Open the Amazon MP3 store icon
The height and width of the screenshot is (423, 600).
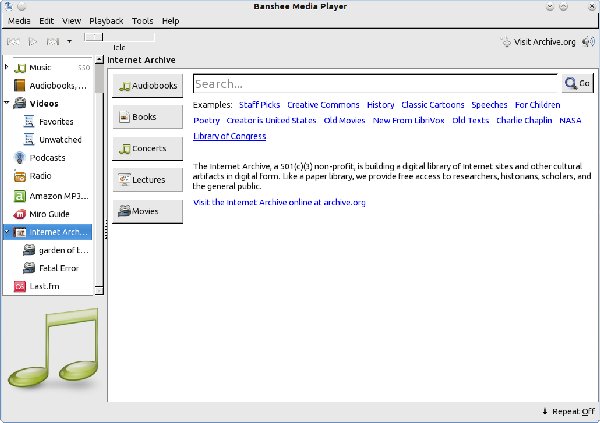coord(20,196)
